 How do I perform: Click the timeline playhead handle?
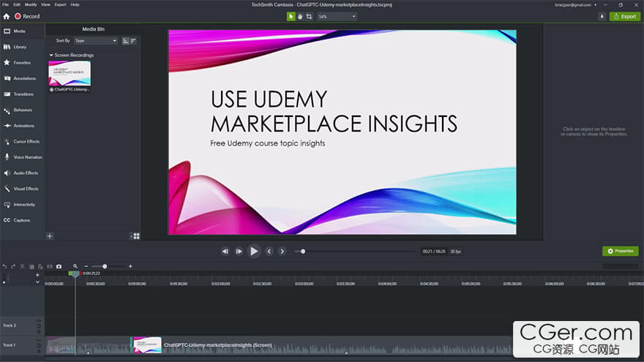[75, 274]
